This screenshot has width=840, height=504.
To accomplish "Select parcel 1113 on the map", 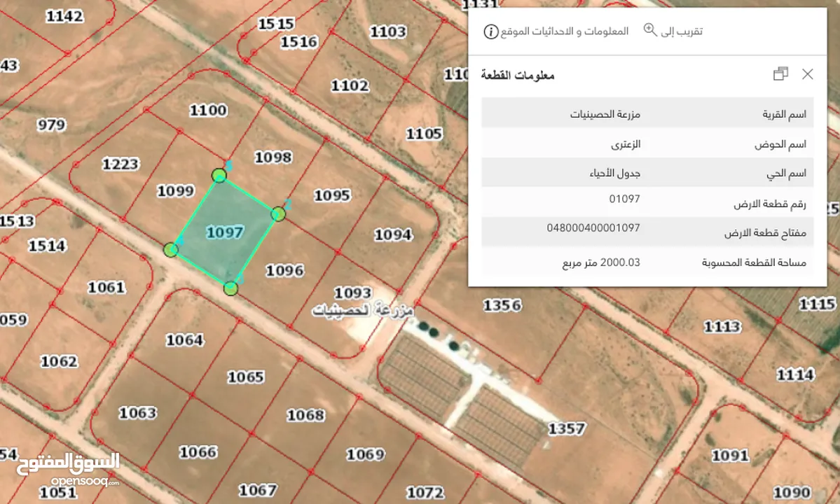I will pos(723,326).
